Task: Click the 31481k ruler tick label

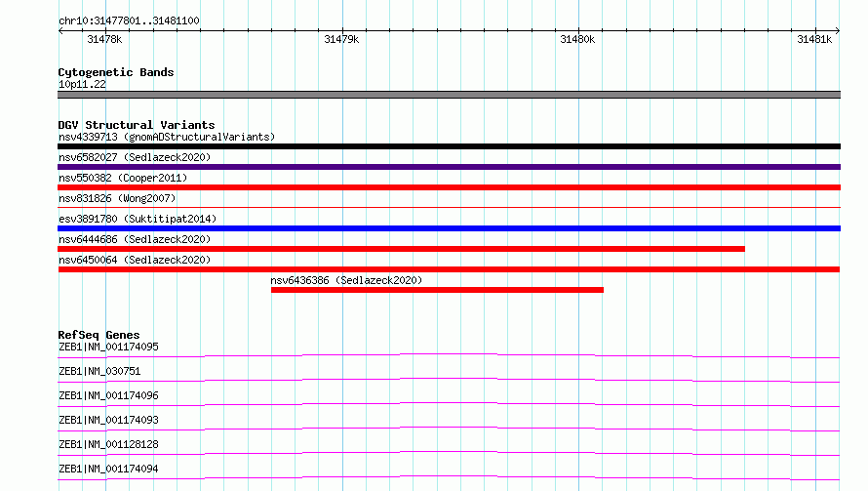Action: pos(814,39)
